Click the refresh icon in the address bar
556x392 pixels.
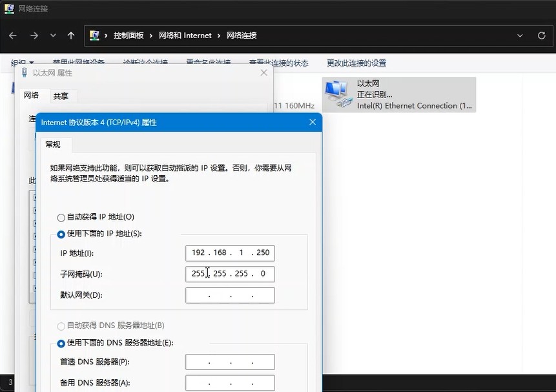click(542, 36)
